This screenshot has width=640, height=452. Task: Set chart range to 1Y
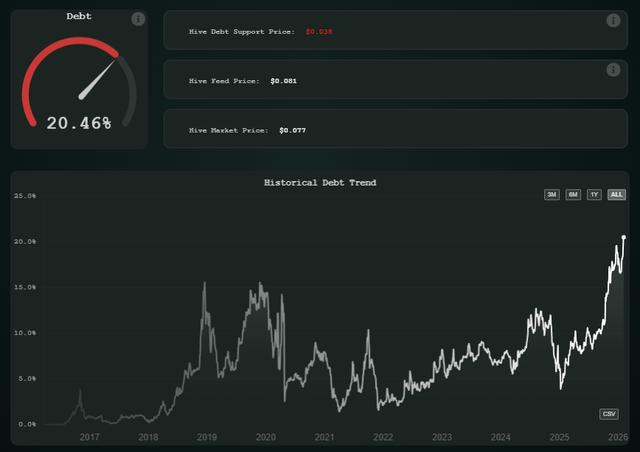pyautogui.click(x=594, y=194)
